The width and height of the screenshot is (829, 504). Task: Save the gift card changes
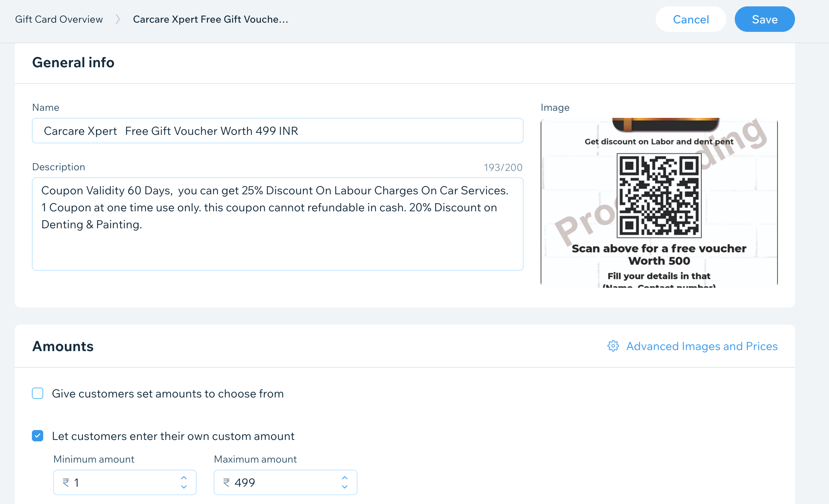pos(764,19)
